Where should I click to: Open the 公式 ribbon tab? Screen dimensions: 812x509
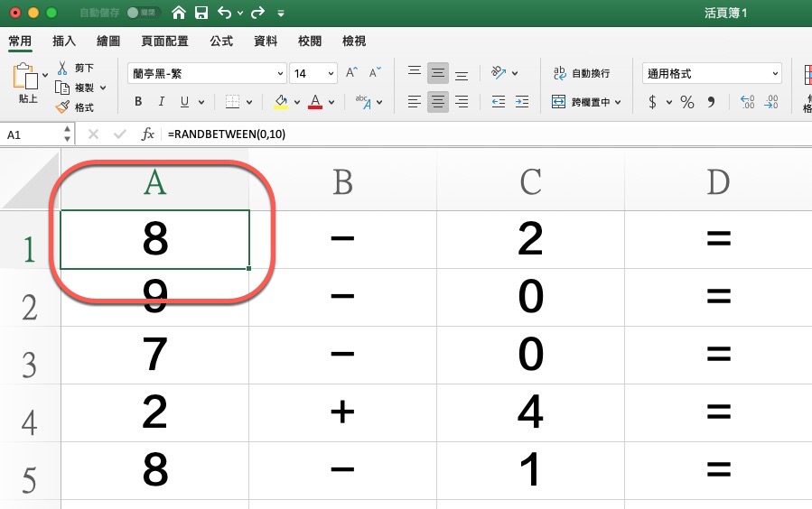[x=221, y=42]
